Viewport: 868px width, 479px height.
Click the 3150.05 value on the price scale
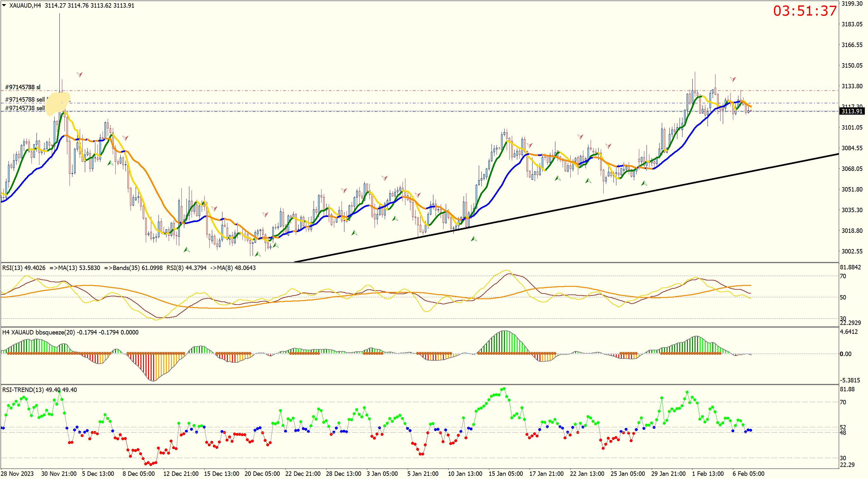point(852,65)
